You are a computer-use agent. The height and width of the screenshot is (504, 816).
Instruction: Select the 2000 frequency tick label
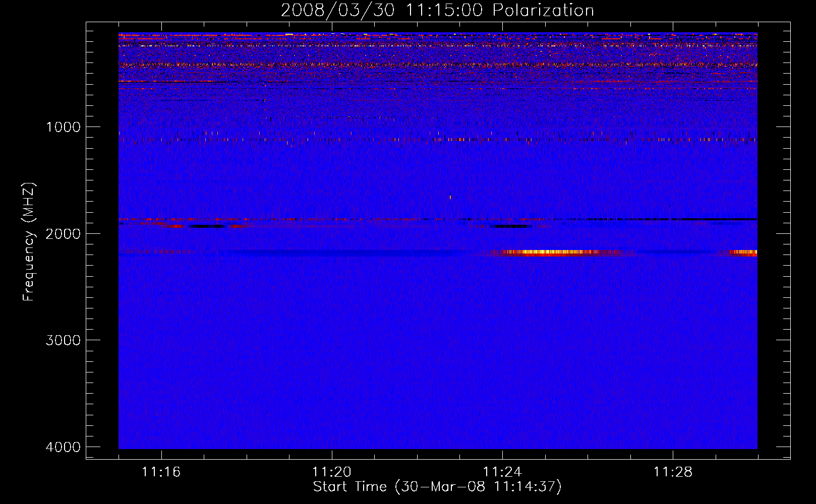63,234
